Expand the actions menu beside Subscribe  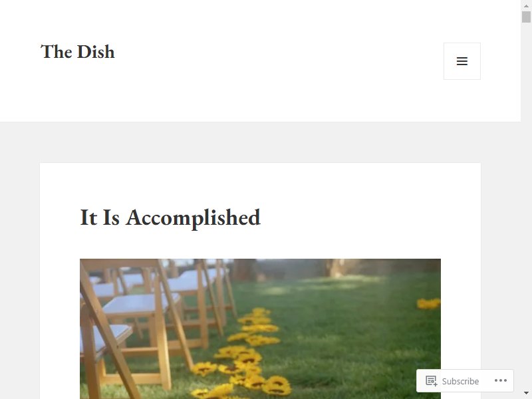tap(501, 380)
